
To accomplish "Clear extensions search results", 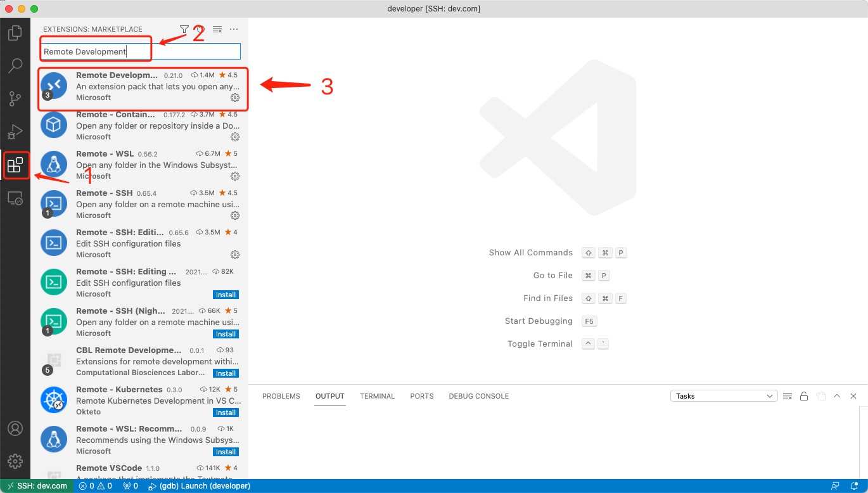I will [x=217, y=29].
